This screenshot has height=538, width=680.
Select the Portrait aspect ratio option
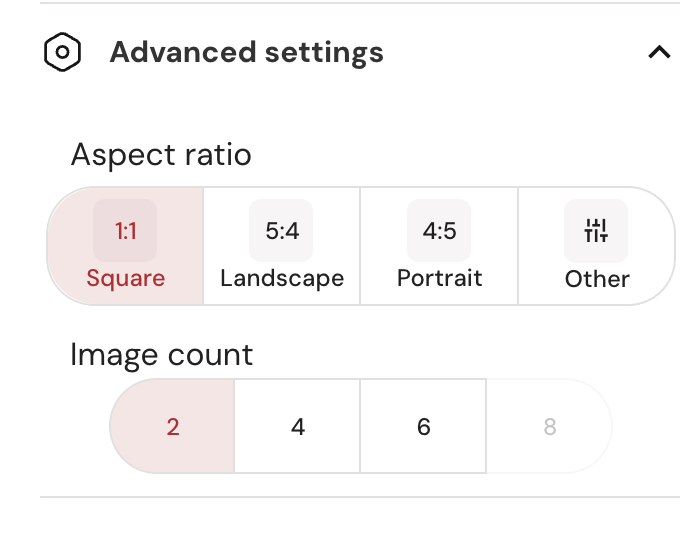[x=439, y=246]
